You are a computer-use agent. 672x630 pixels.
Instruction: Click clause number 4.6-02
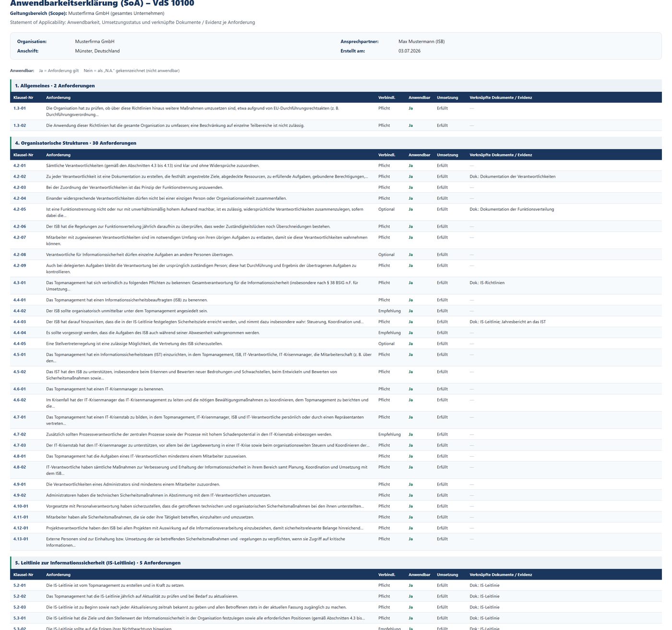pos(20,400)
